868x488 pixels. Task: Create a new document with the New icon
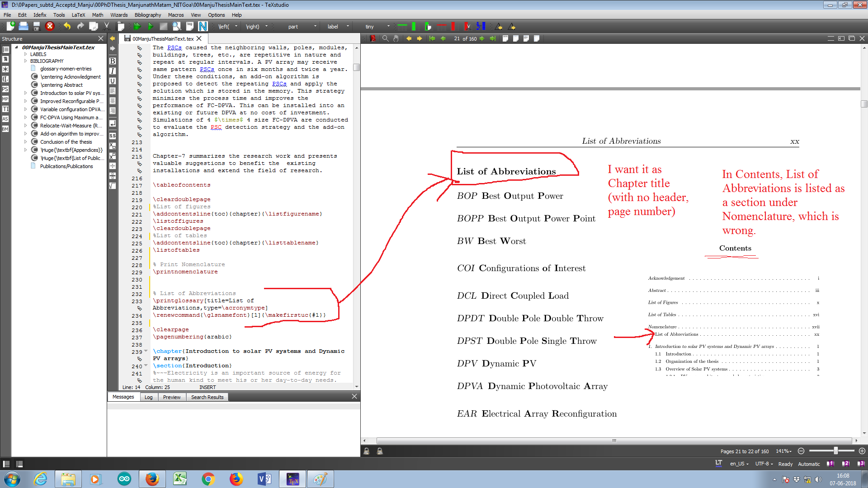pos(10,26)
